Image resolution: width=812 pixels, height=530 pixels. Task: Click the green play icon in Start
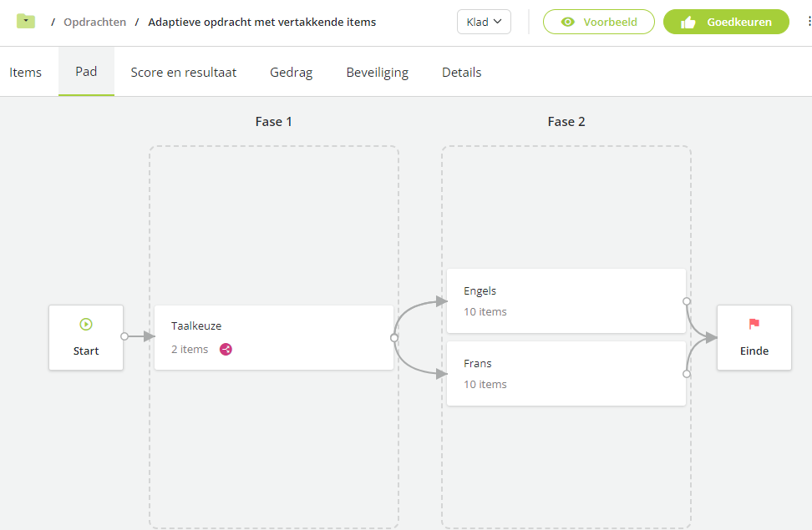pos(86,325)
